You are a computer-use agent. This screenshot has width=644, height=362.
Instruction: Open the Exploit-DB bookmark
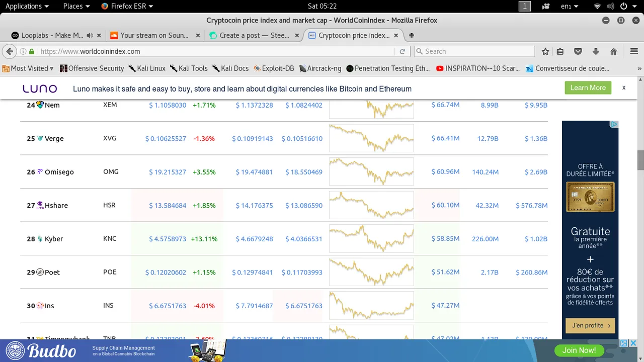coord(274,68)
